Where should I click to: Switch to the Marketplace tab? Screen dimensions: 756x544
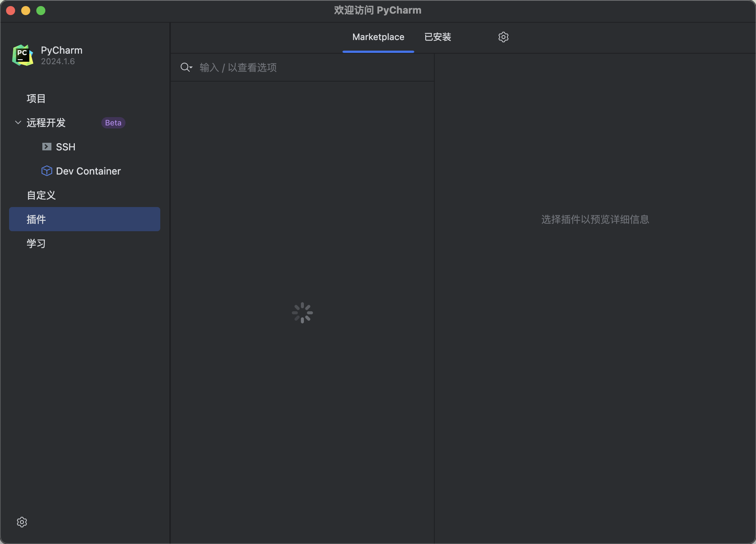(378, 37)
